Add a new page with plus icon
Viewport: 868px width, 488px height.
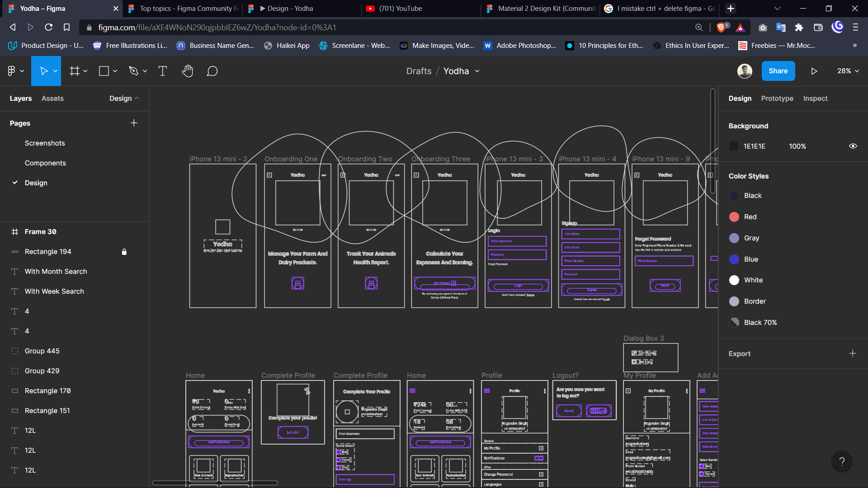pyautogui.click(x=134, y=123)
